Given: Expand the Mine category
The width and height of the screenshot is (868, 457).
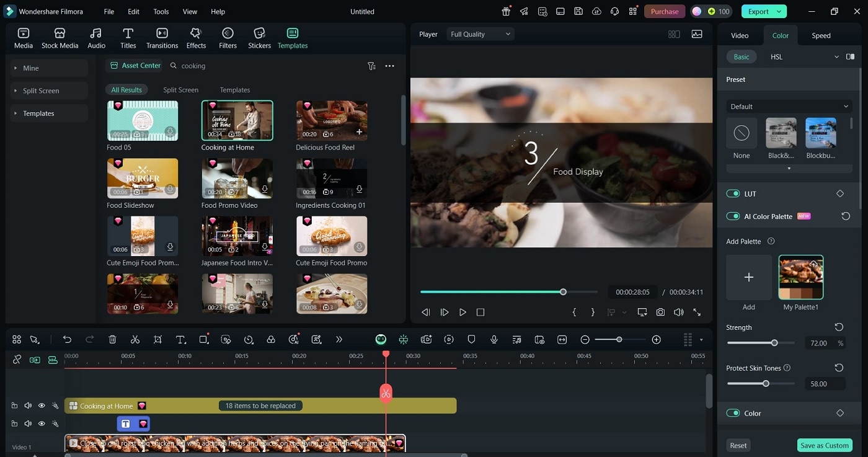Looking at the screenshot, I should point(49,68).
